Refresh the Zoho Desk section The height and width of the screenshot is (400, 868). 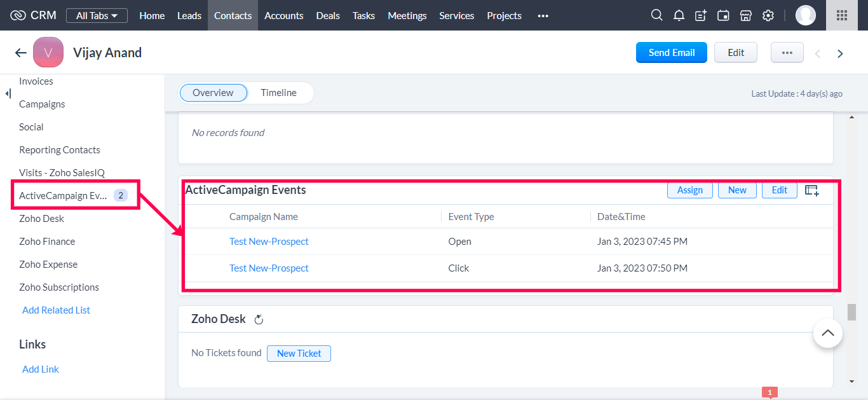click(x=259, y=319)
